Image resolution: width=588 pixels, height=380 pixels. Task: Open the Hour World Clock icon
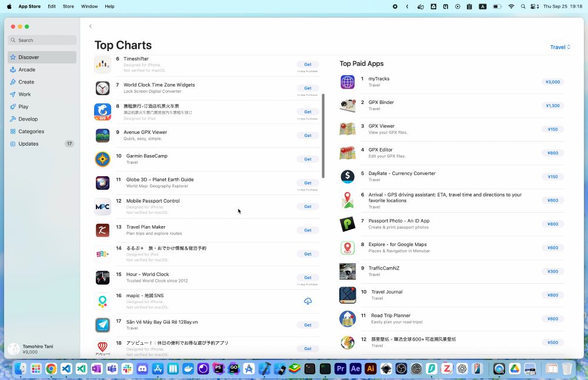102,278
